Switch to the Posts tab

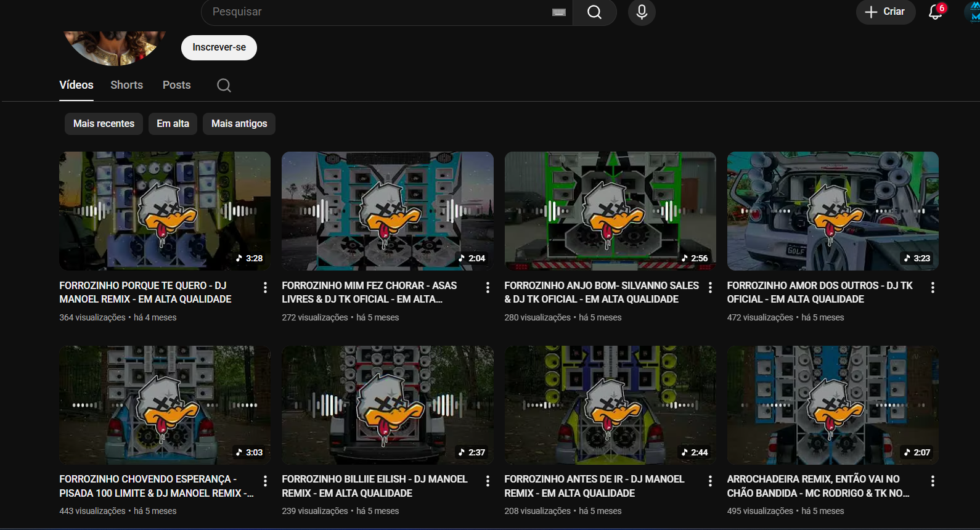[177, 85]
